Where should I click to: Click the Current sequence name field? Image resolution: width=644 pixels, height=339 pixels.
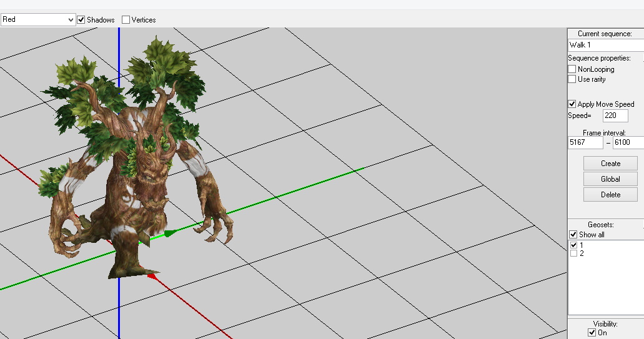click(x=606, y=45)
